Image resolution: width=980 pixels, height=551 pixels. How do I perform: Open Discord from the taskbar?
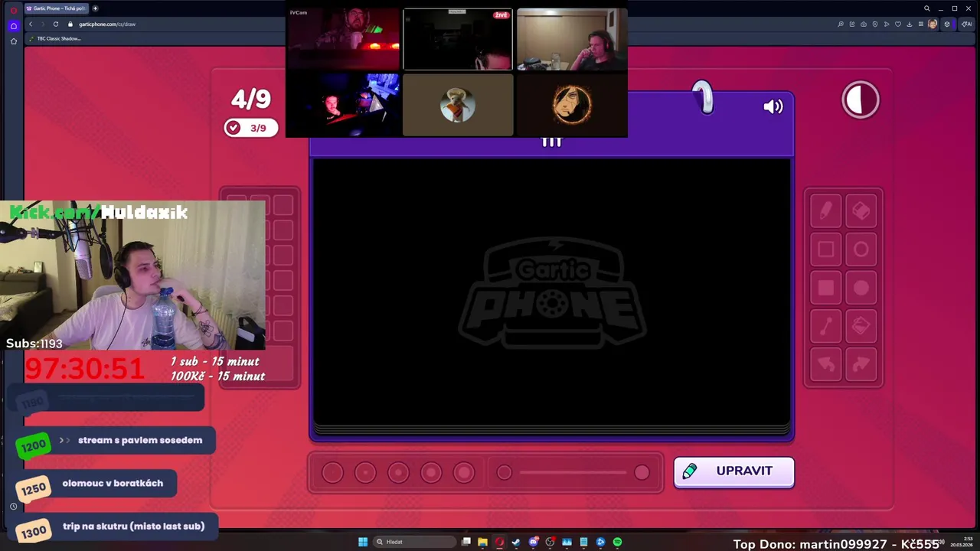(x=534, y=542)
